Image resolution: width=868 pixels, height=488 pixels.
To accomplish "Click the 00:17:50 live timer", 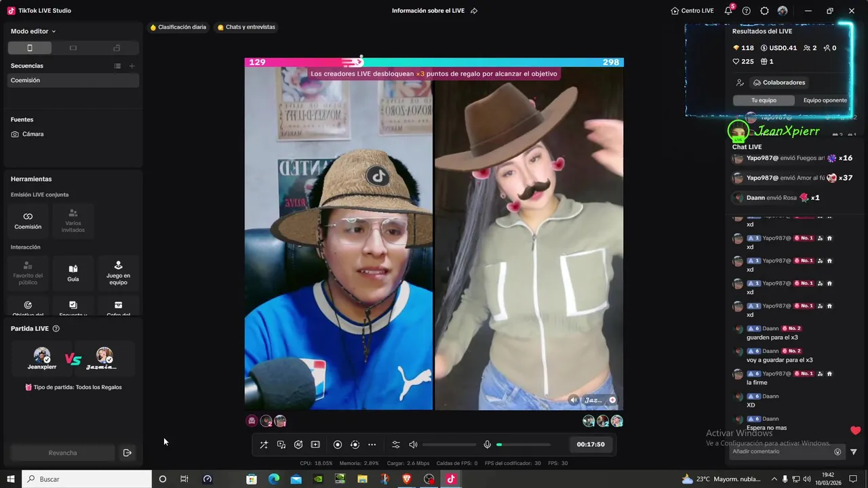I will 591,445.
